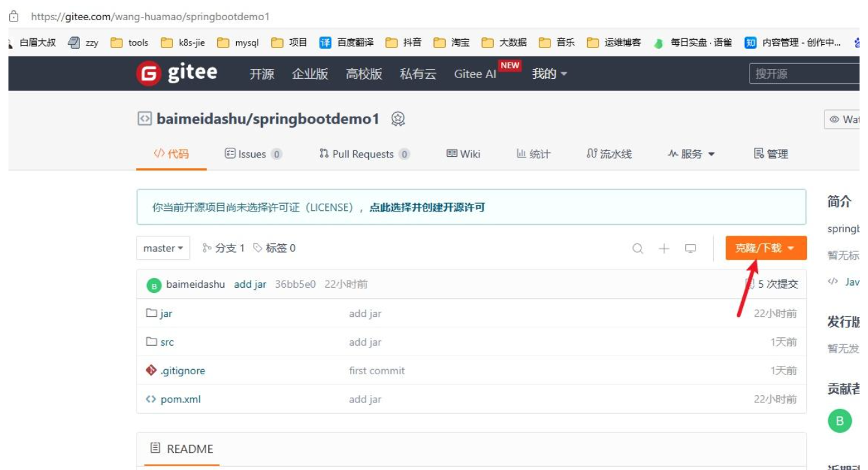Screen dimensions: 868x470
Task: Open the jar folder
Action: (x=166, y=314)
